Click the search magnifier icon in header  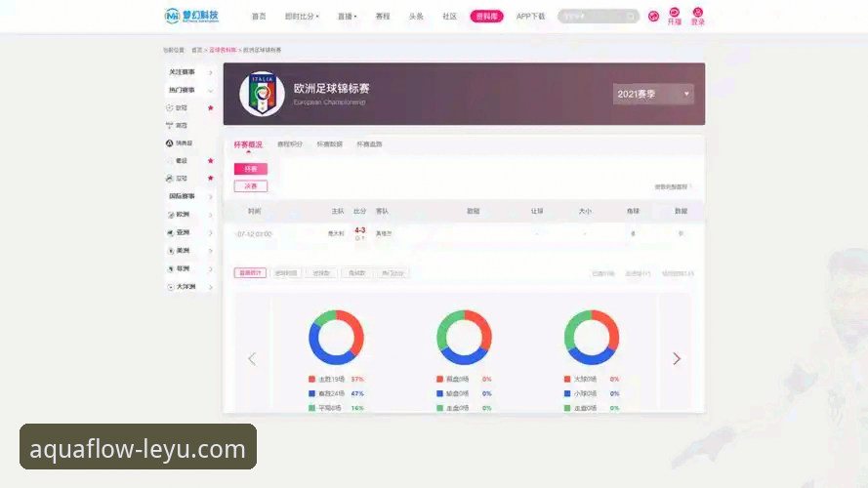point(631,17)
